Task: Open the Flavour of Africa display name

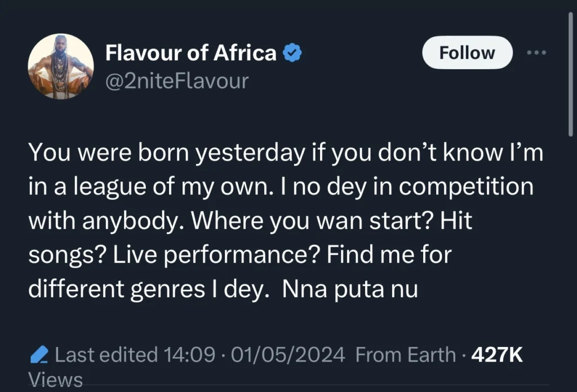Action: coord(191,54)
